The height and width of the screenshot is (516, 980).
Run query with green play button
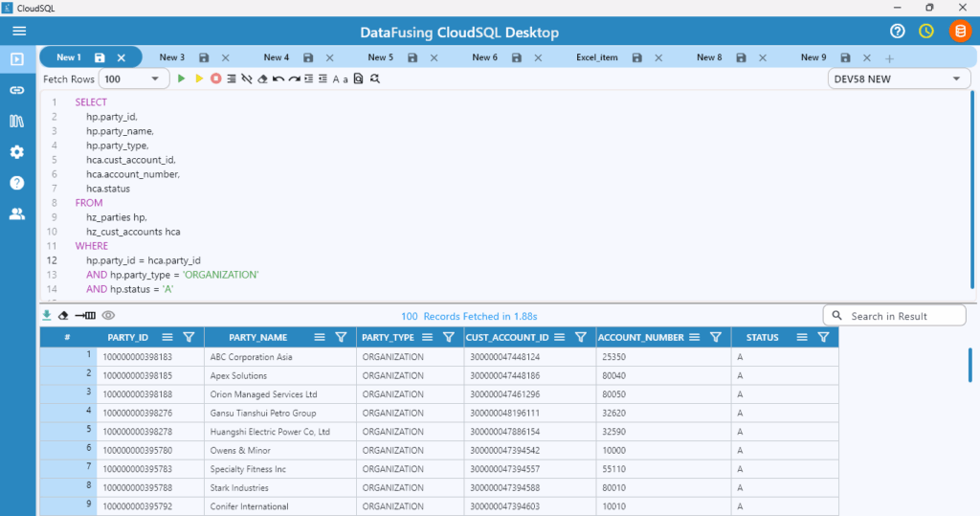[181, 79]
